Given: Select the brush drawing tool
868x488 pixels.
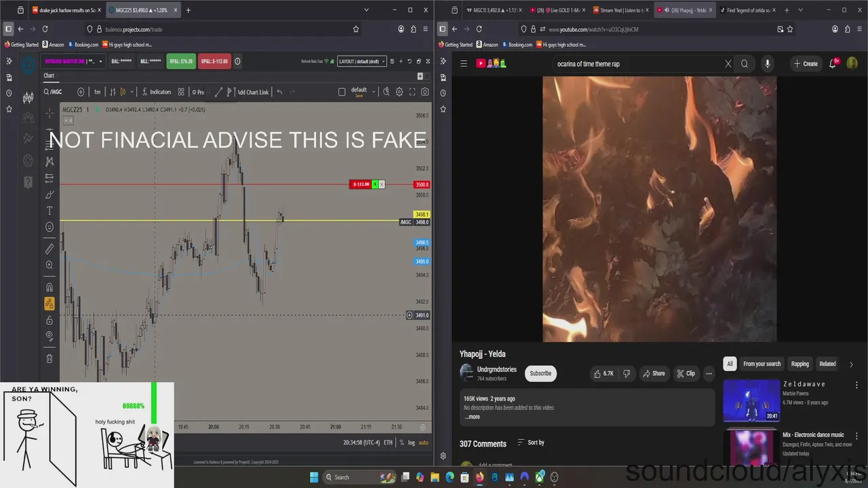Looking at the screenshot, I should pos(50,195).
